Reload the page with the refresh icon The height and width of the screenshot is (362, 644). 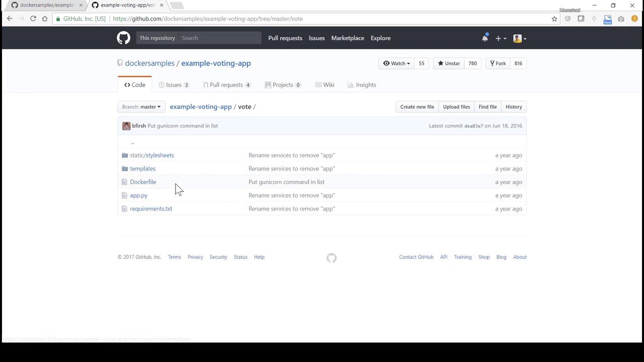[33, 19]
